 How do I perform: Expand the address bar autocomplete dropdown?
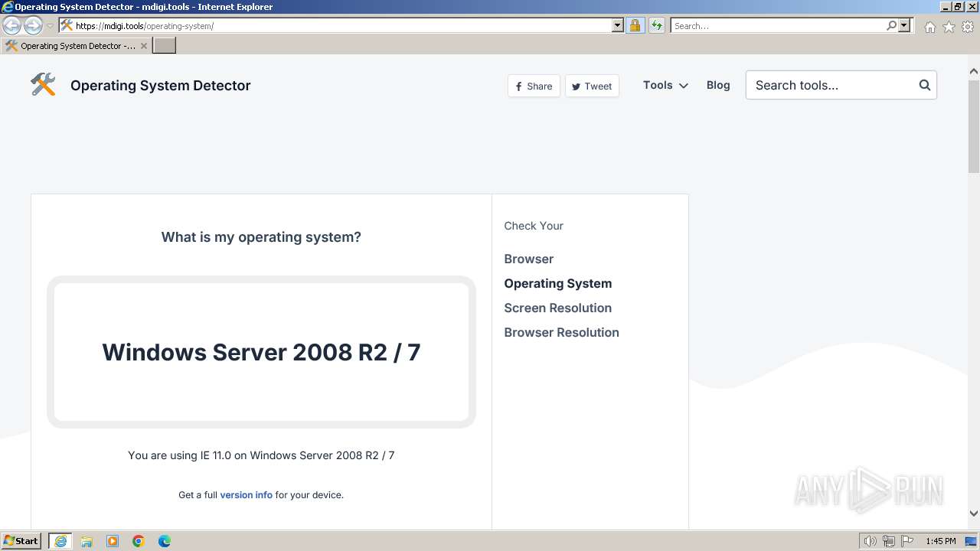pyautogui.click(x=618, y=25)
